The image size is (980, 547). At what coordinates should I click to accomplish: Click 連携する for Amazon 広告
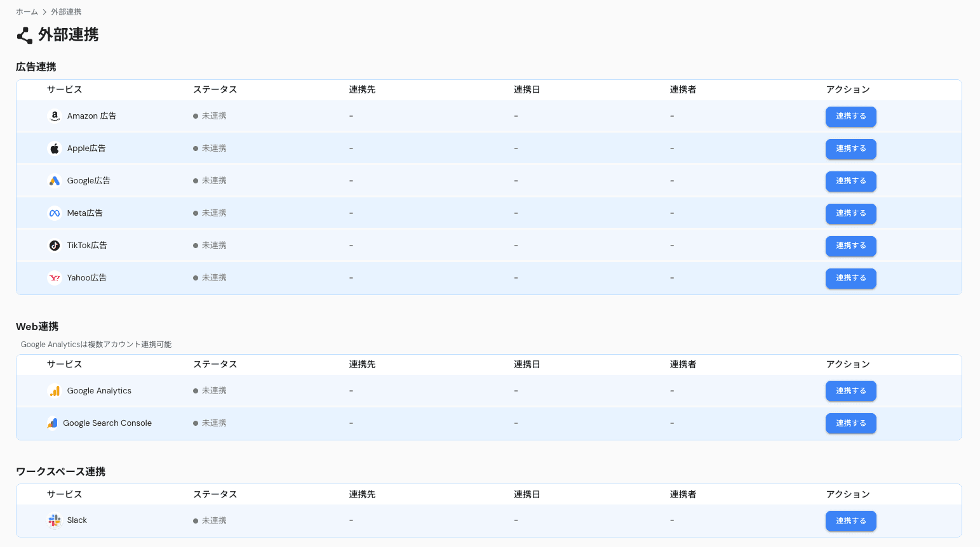(850, 117)
